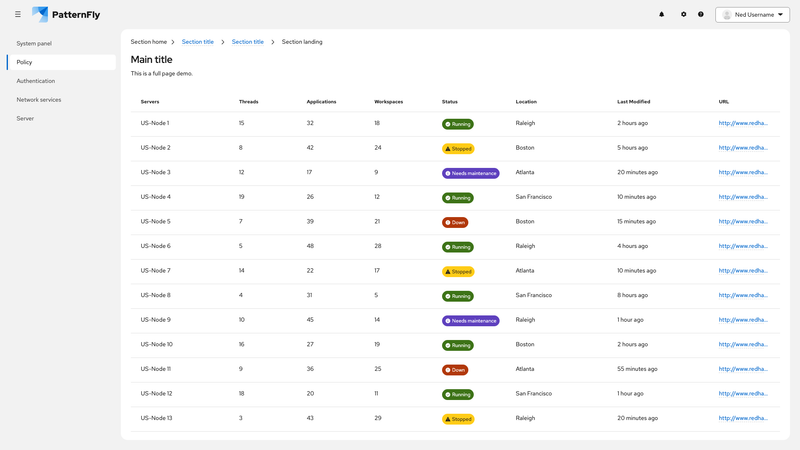Screen dimensions: 800x450
Task: Open the URL link for US-Node 12
Action: click(743, 393)
